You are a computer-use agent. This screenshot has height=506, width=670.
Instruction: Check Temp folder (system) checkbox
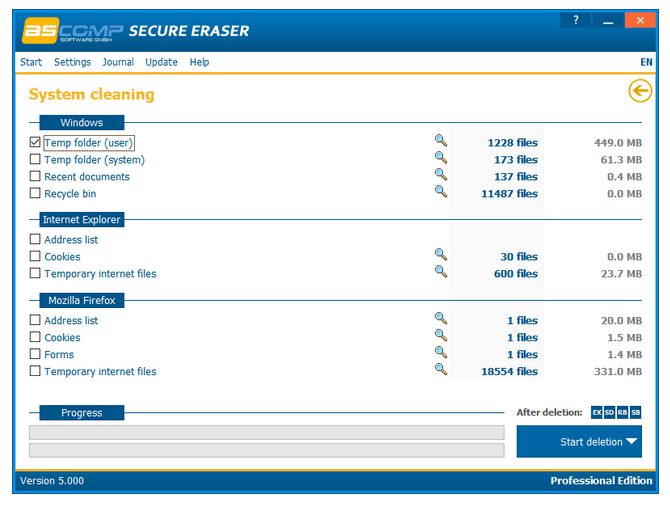click(35, 159)
